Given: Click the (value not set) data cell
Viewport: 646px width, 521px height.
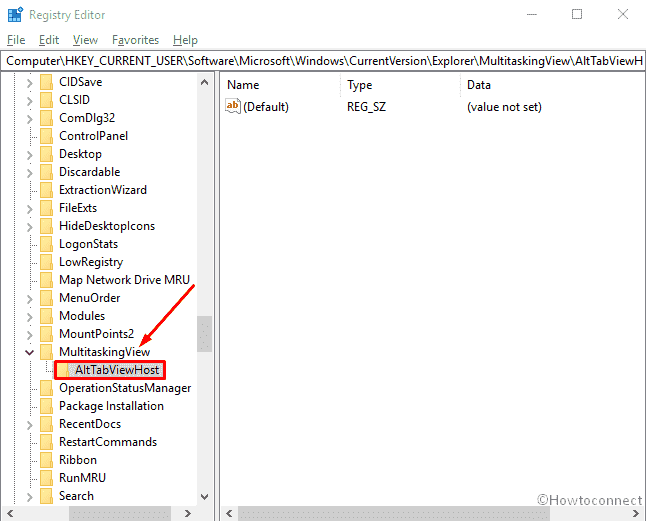Looking at the screenshot, I should [504, 107].
